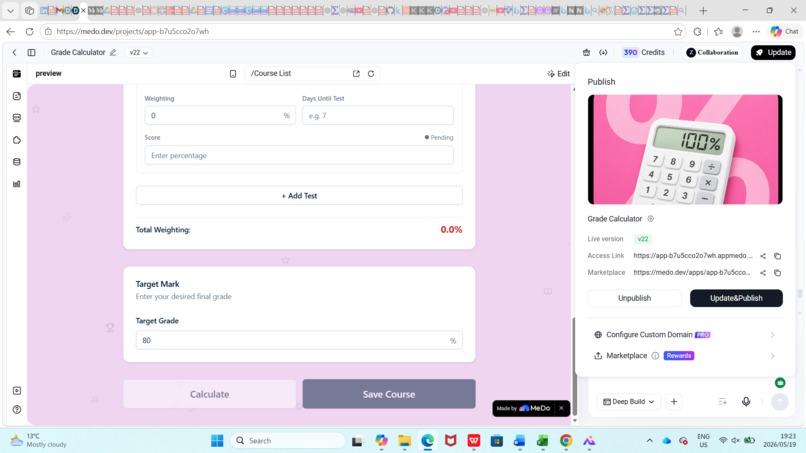Image resolution: width=806 pixels, height=453 pixels.
Task: Click the Calculate button
Action: pos(210,394)
